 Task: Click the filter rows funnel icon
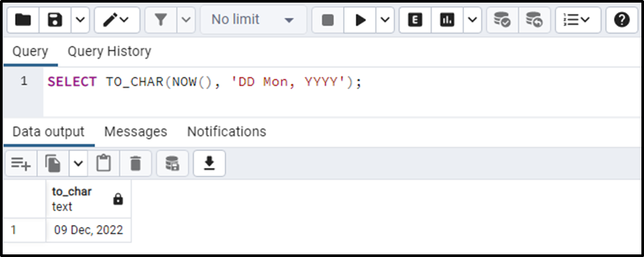pos(161,20)
